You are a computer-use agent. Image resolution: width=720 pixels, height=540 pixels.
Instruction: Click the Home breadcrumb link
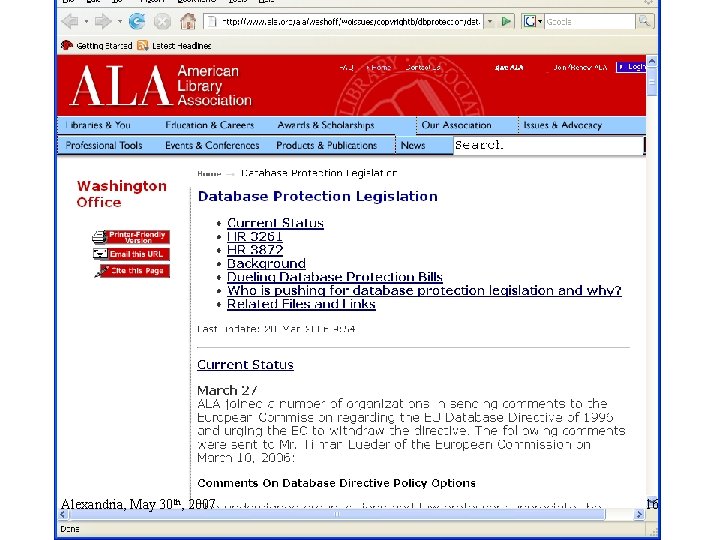click(209, 174)
